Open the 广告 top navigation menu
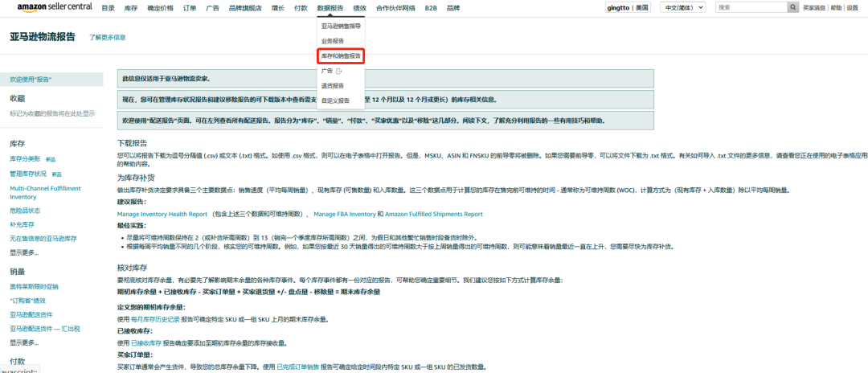 point(212,8)
